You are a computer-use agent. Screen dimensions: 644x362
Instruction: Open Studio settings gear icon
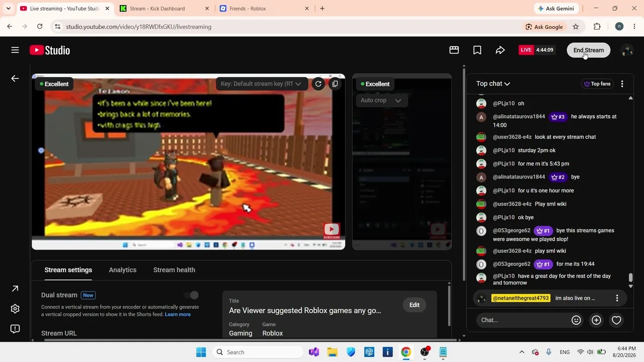15,309
